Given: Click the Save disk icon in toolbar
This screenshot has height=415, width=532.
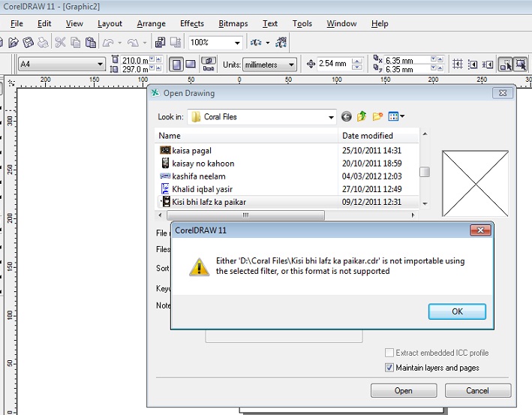Looking at the screenshot, I should click(x=29, y=43).
